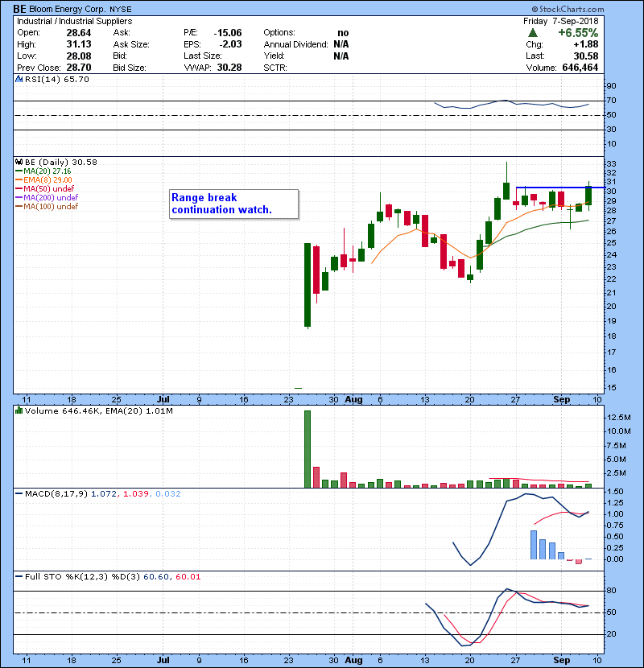The image size is (644, 668).
Task: Click the VWAP value 30.28
Action: click(229, 68)
